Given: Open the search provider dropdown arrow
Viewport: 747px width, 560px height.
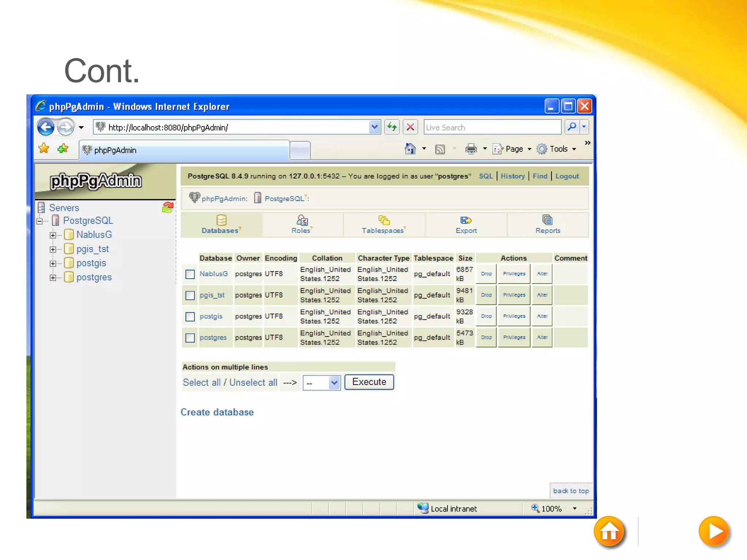Looking at the screenshot, I should [584, 127].
